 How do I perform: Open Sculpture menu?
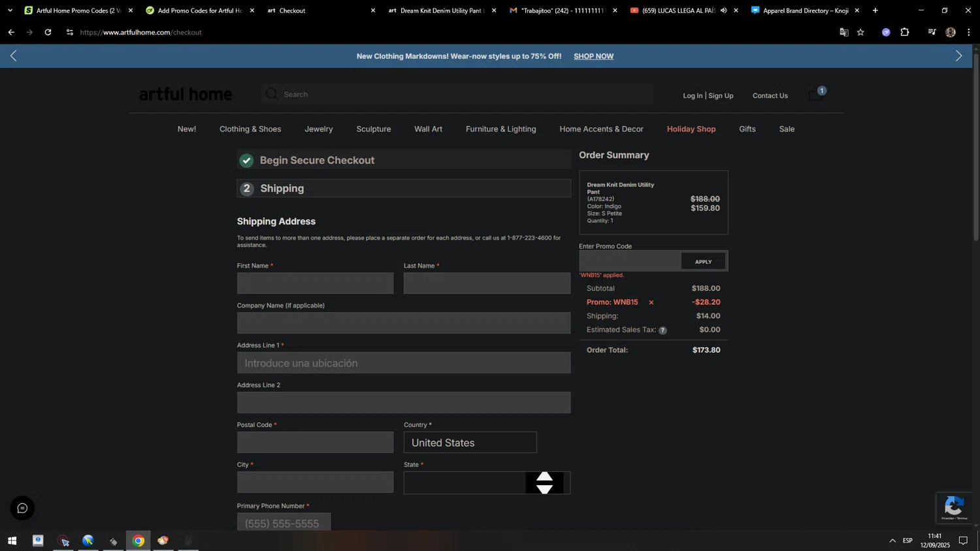[374, 129]
